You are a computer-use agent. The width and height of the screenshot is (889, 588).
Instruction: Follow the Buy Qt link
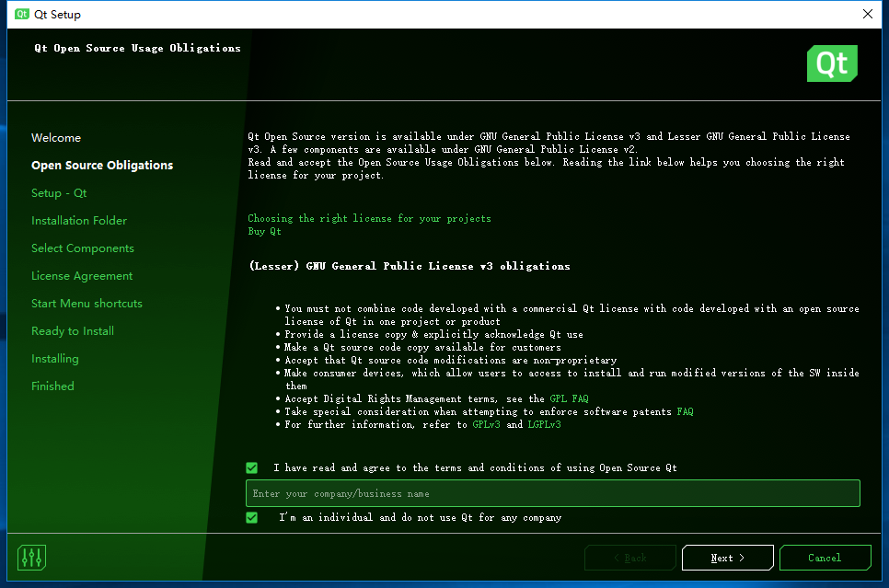coord(264,231)
